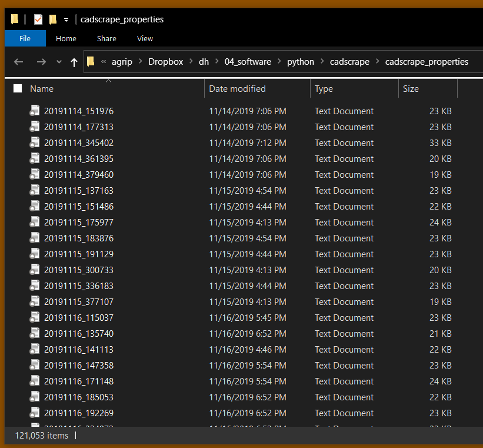The height and width of the screenshot is (448, 483).
Task: Open the Share ribbon tab
Action: (106, 38)
